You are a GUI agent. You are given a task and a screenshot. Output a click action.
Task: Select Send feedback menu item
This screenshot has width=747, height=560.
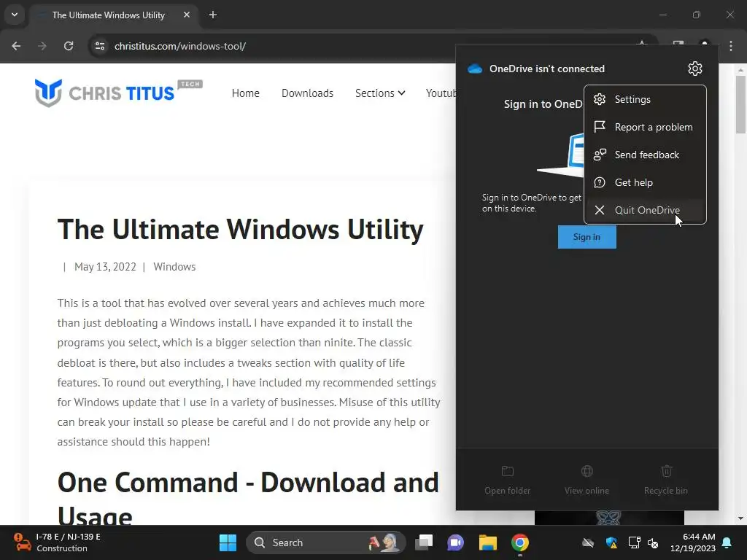(x=645, y=155)
